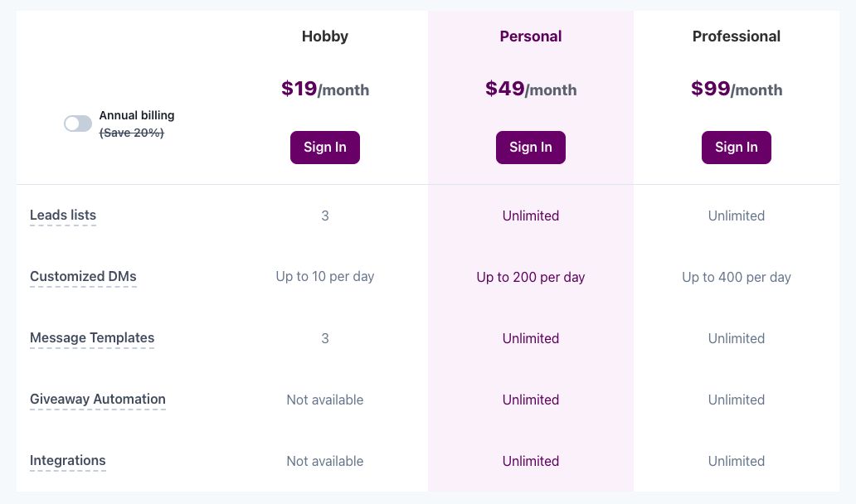Select Sign In on the Professional plan
The image size is (856, 504).
(737, 147)
